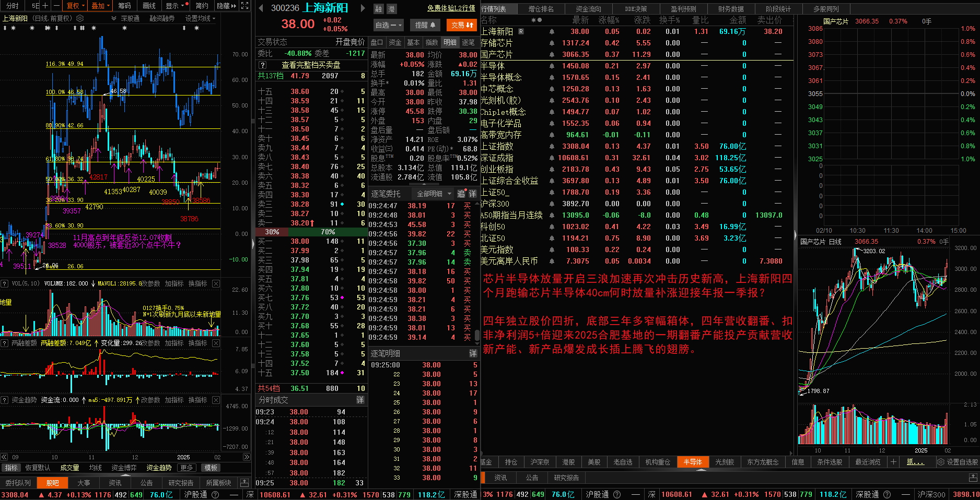This screenshot has height=500, width=980.
Task: Switch to 盘口 tab
Action: click(377, 42)
